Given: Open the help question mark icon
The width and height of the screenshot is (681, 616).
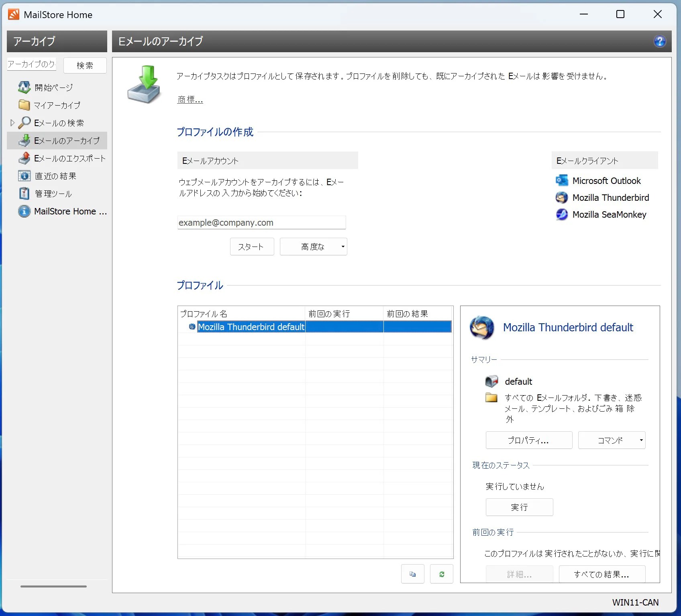Looking at the screenshot, I should pos(659,41).
